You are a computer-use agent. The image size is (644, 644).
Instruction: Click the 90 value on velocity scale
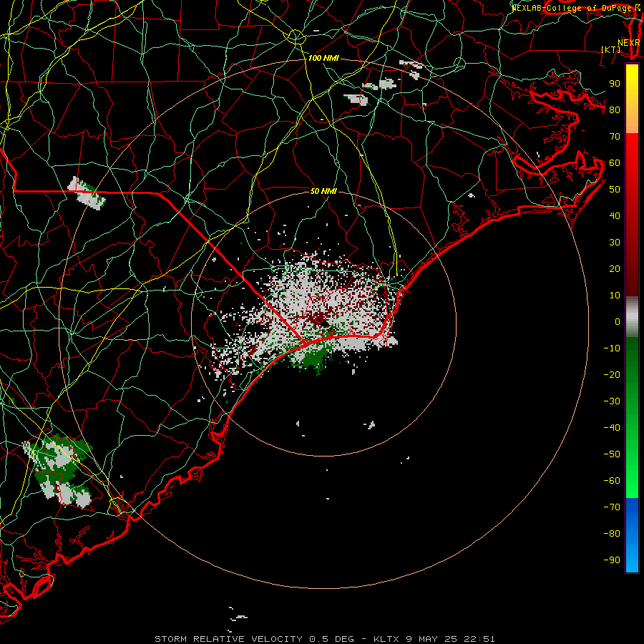click(x=615, y=84)
